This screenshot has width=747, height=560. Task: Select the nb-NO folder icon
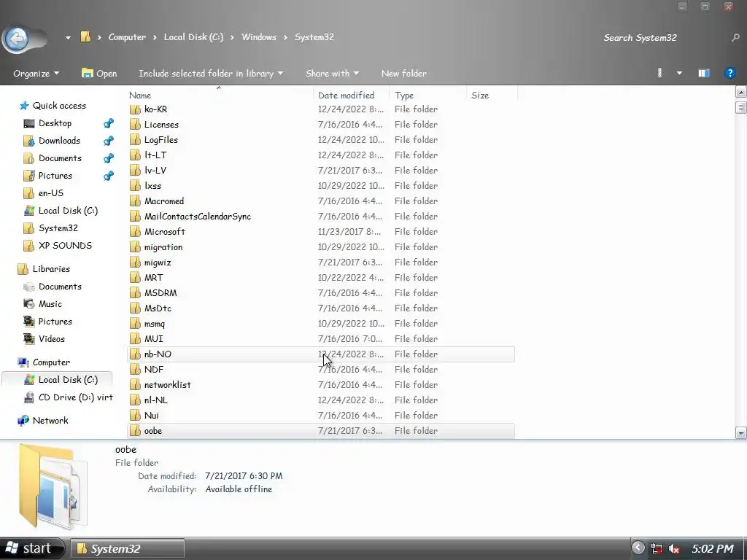tap(135, 354)
